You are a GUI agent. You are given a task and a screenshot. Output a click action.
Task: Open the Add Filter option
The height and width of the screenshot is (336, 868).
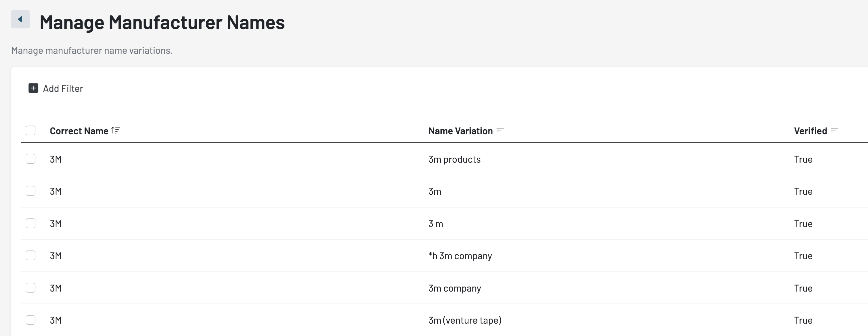63,89
